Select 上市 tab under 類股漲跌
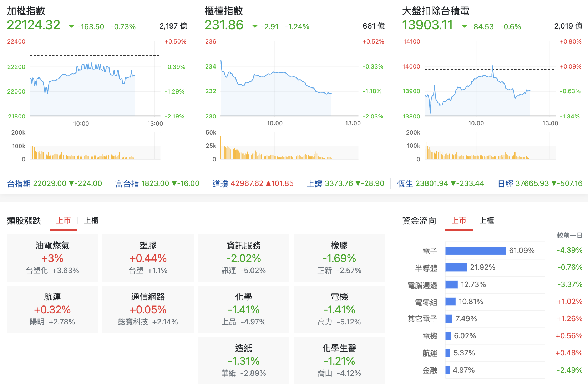 pyautogui.click(x=64, y=221)
